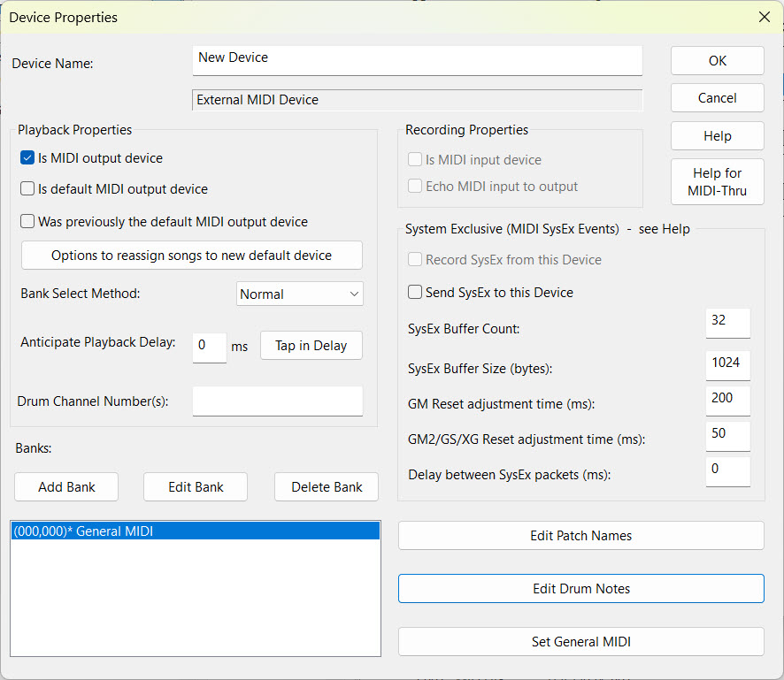This screenshot has height=680, width=784.
Task: Open Help for MIDI-Thru
Action: 717,182
